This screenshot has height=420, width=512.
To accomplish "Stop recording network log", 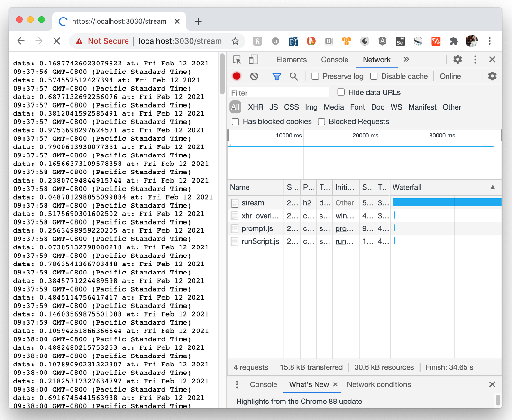I will (x=237, y=76).
